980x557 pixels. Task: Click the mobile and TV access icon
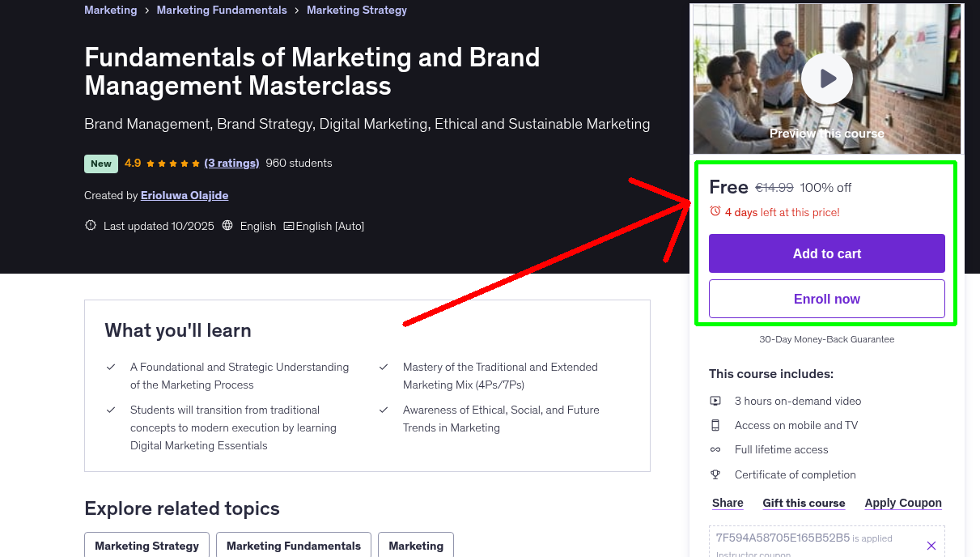pos(715,424)
